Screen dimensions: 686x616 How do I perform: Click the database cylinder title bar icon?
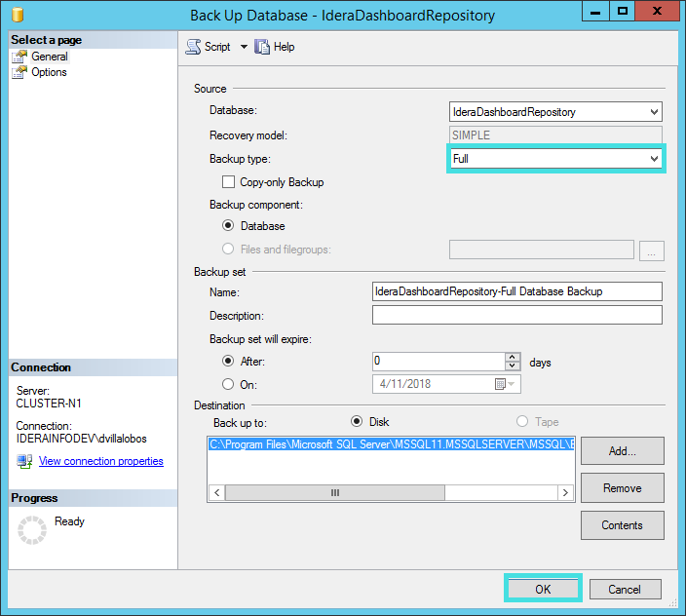[x=18, y=15]
